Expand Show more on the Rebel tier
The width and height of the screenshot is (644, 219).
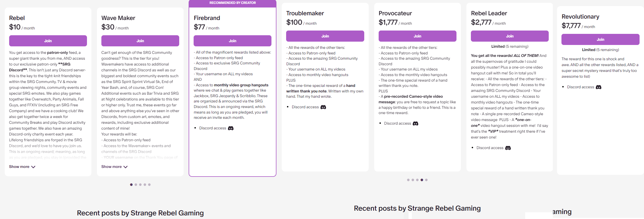click(x=19, y=167)
